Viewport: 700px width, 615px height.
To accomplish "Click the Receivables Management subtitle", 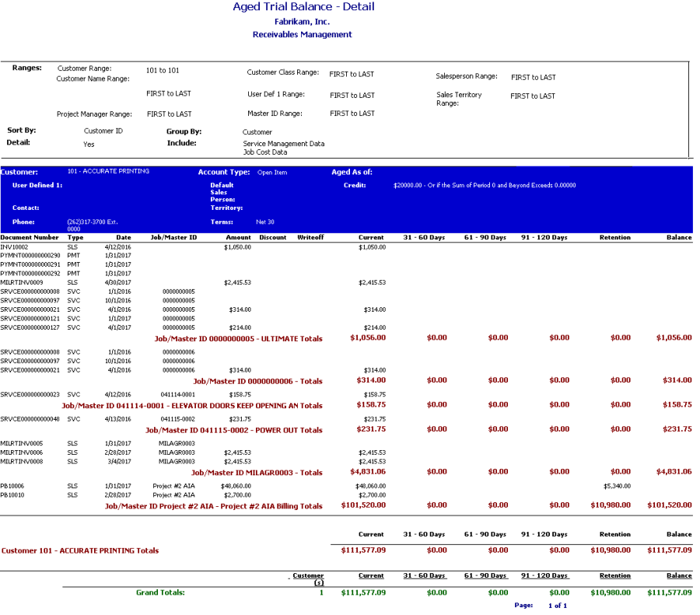I will click(x=302, y=35).
